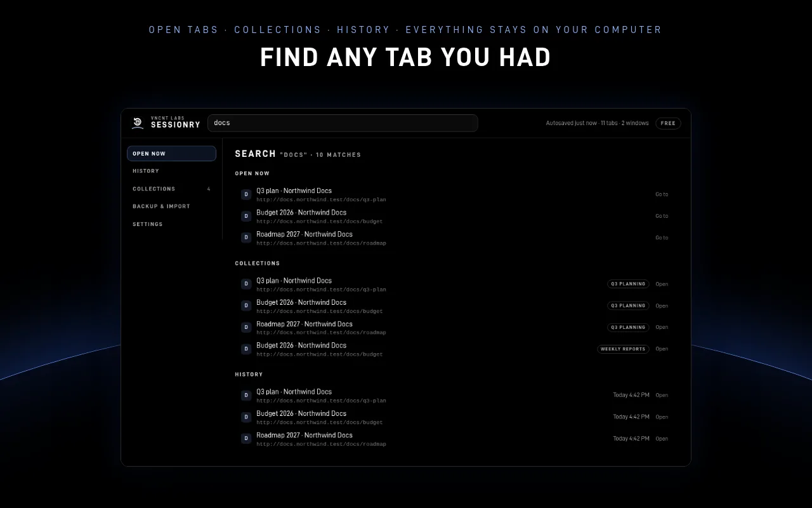The height and width of the screenshot is (508, 812).
Task: Click the favicon of Budget 2026 under Open Now
Action: point(246,216)
